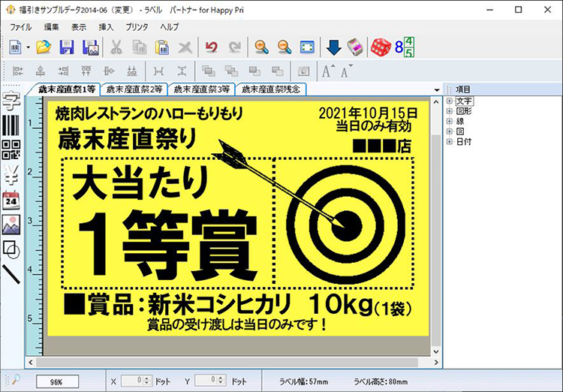Click the 8 4 5 numbering icon
The width and height of the screenshot is (563, 392).
(405, 47)
